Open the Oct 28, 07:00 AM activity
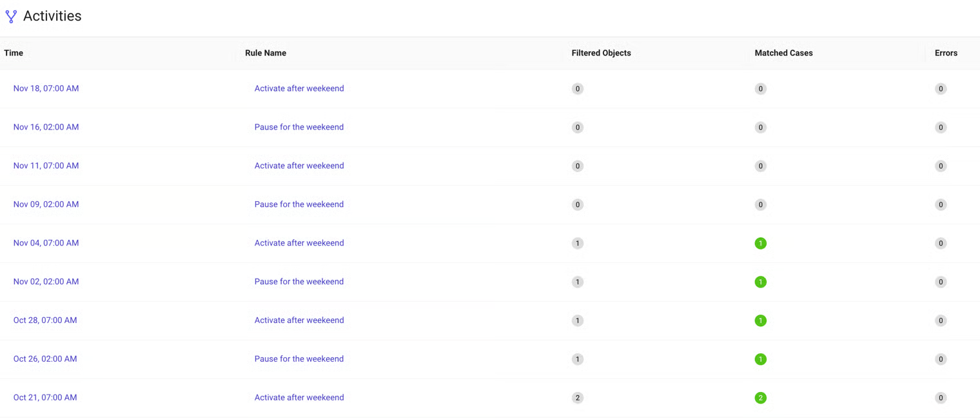This screenshot has height=419, width=980. click(44, 320)
